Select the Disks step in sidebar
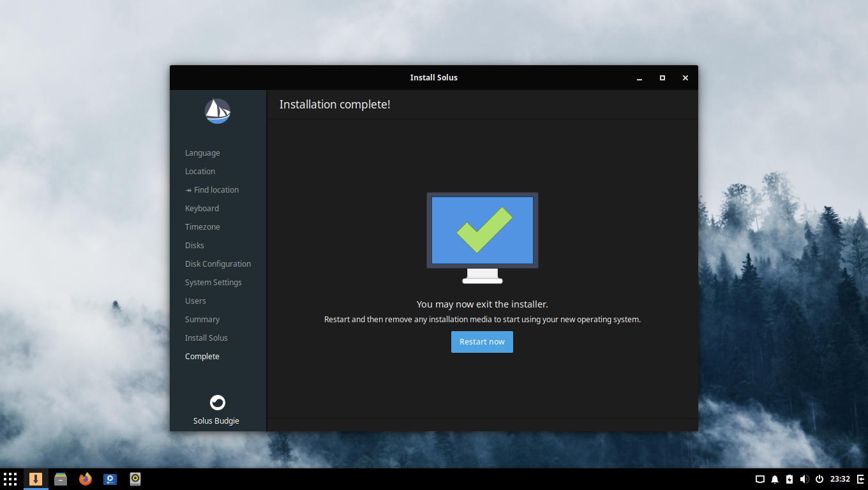The height and width of the screenshot is (490, 868). click(195, 246)
